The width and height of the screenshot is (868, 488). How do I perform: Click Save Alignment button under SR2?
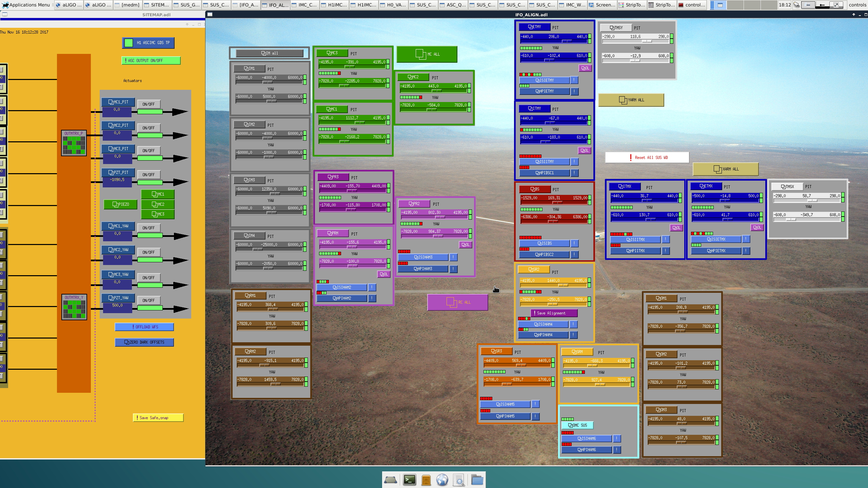pos(554,313)
